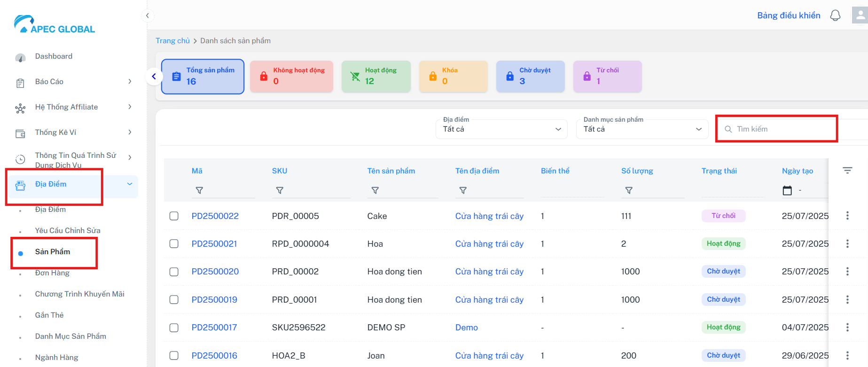Screen dimensions: 868x367
Task: Open the Danh mục sản phẩm dropdown
Action: point(642,129)
